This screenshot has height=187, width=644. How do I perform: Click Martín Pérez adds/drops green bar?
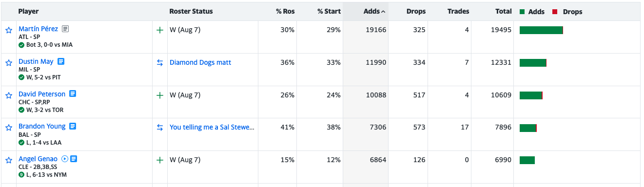[x=542, y=30]
